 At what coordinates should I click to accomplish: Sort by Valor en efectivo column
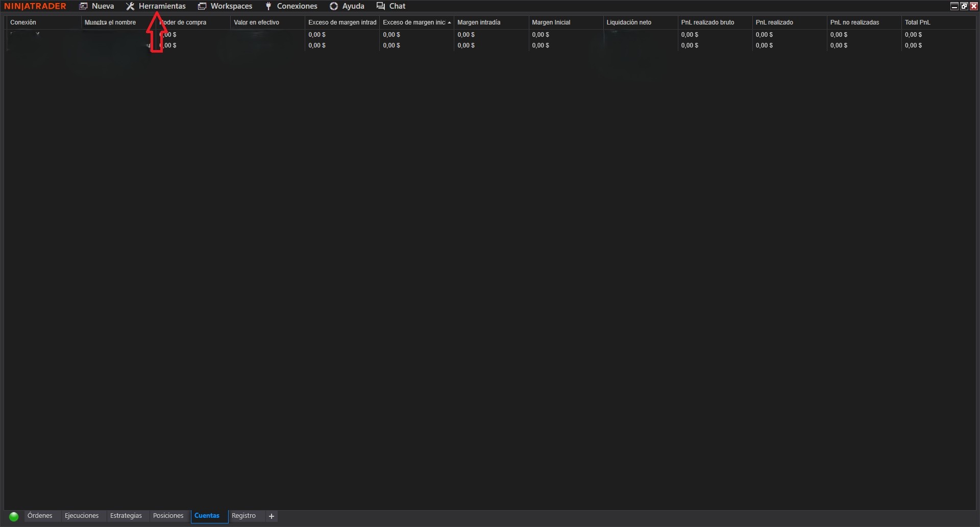(267, 22)
